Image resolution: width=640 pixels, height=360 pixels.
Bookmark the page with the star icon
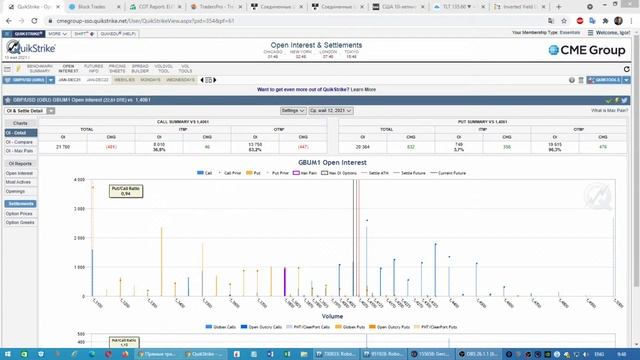pos(564,21)
